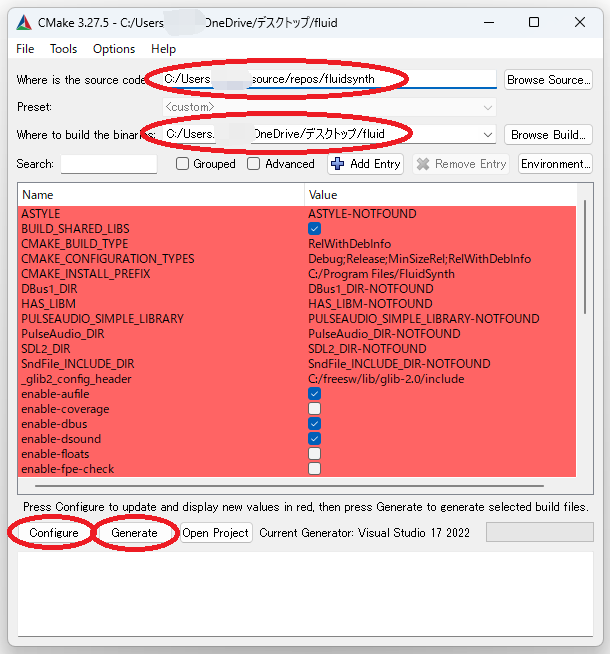
Task: Open the Tools menu
Action: pos(63,49)
